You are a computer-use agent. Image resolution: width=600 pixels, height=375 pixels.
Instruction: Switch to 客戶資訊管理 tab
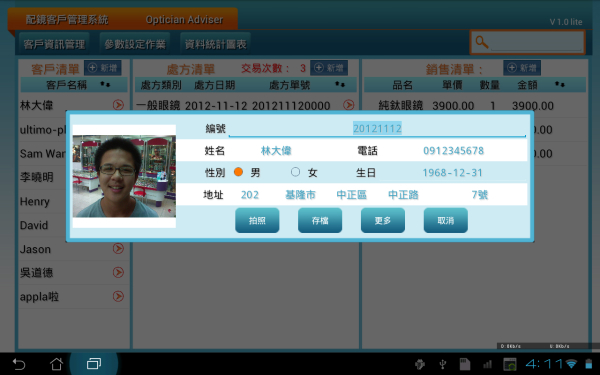tap(54, 44)
